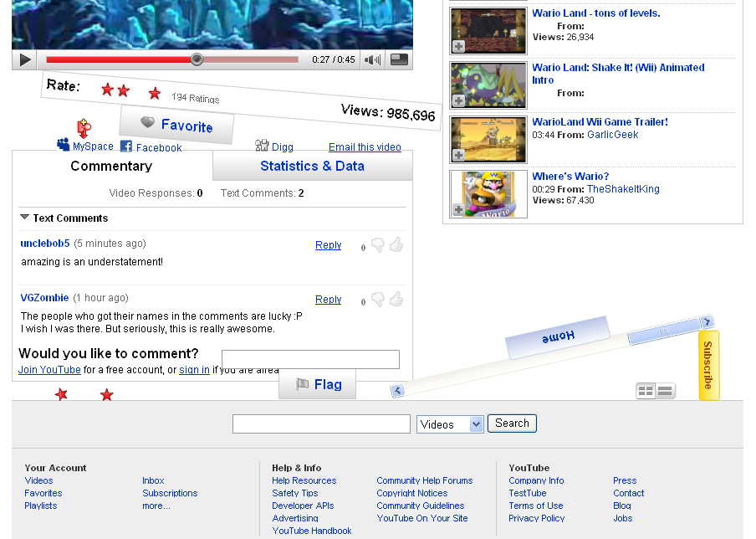Click the bottom search text box
756x539 pixels.
pyautogui.click(x=321, y=424)
